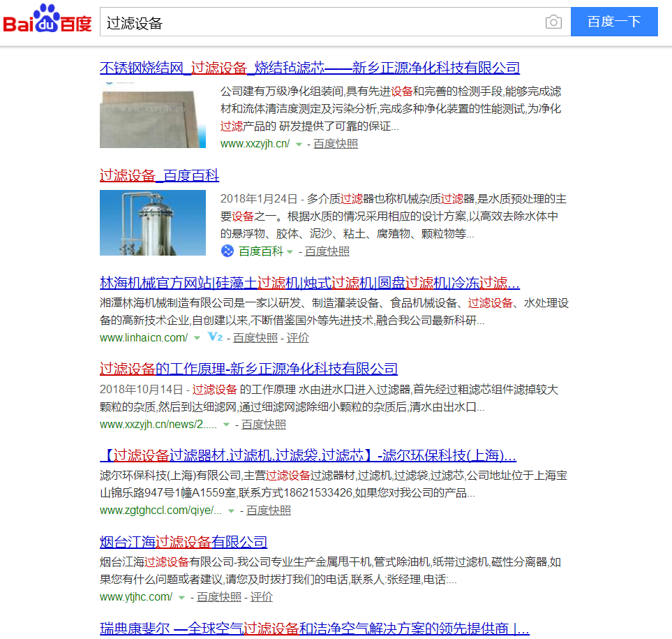Open 过滤设备的工作原理 result title
The width and height of the screenshot is (672, 639).
[x=248, y=369]
